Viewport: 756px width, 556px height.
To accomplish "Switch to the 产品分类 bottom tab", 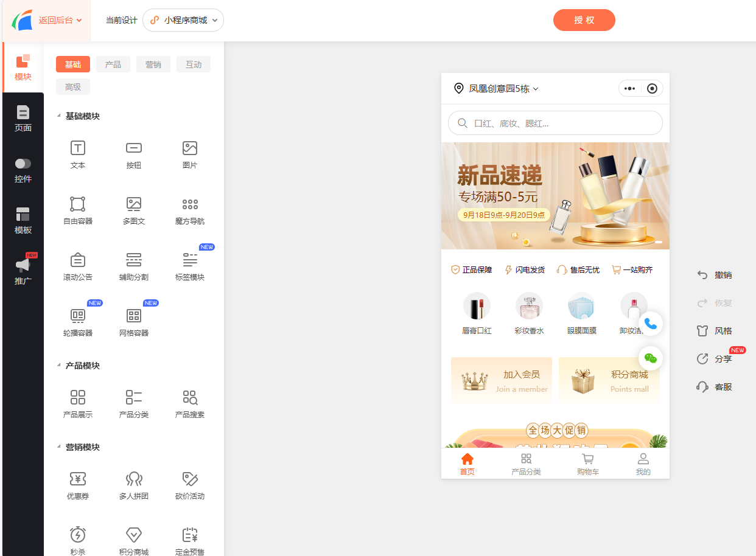I will click(526, 464).
